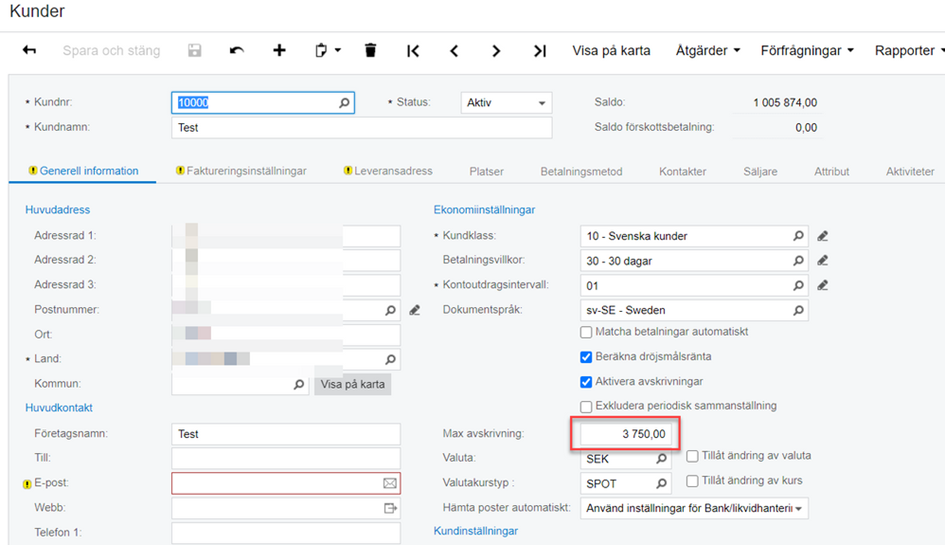Enable Matcha betalningar automatiskt checkbox
This screenshot has width=945, height=545.
[x=587, y=332]
